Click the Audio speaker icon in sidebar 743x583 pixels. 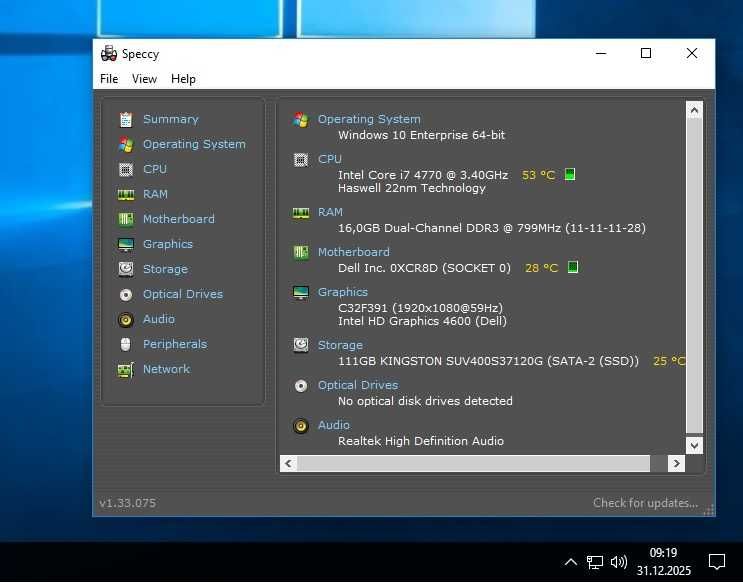[x=126, y=320]
